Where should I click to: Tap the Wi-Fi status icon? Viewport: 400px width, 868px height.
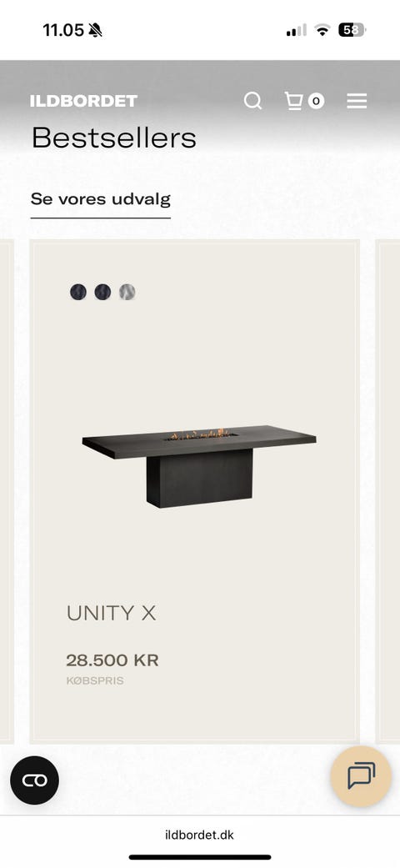(x=322, y=30)
